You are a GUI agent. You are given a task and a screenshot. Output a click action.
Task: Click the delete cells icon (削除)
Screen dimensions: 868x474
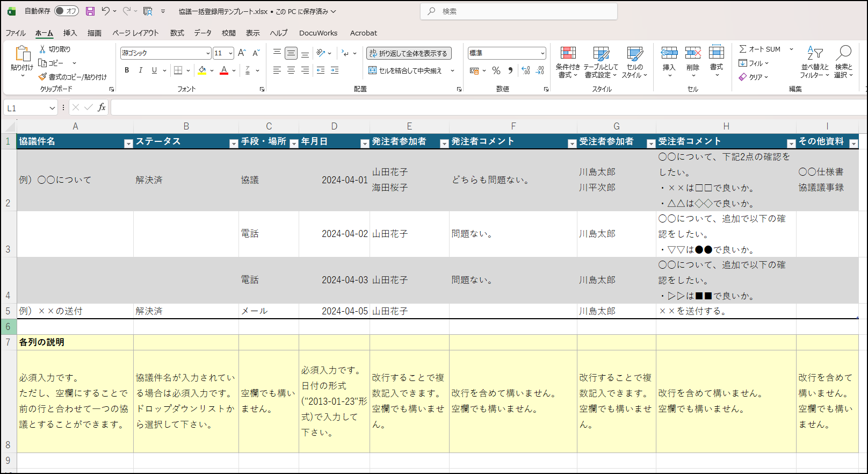(x=693, y=52)
